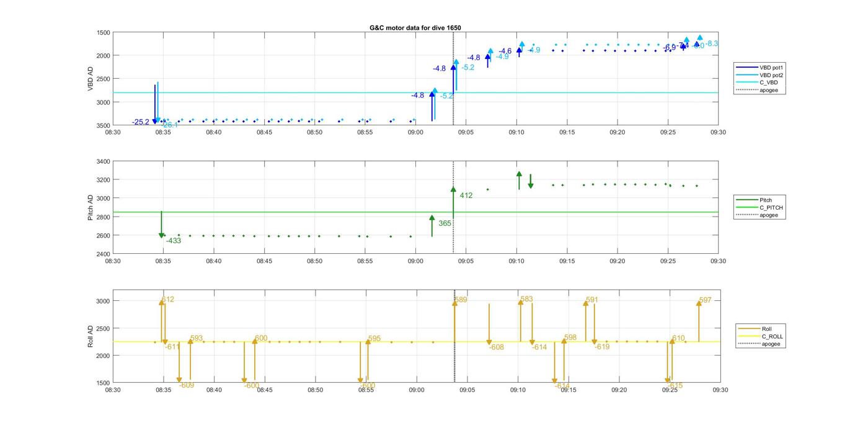
Task: Click the '583' roll data label
Action: 526,299
